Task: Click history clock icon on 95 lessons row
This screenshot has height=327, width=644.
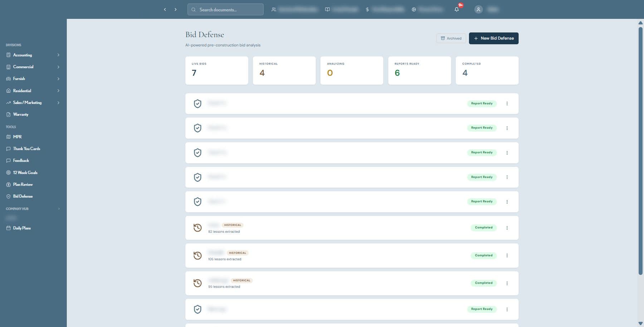Action: point(197,283)
